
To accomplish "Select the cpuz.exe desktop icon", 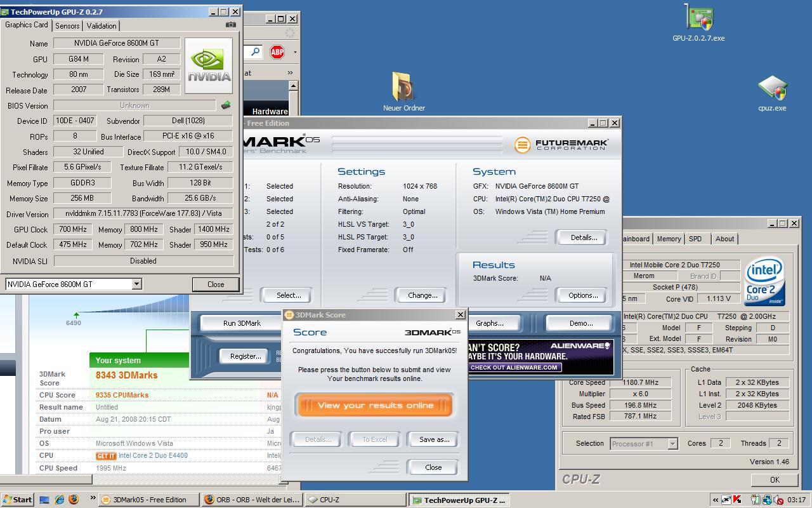I will click(772, 93).
